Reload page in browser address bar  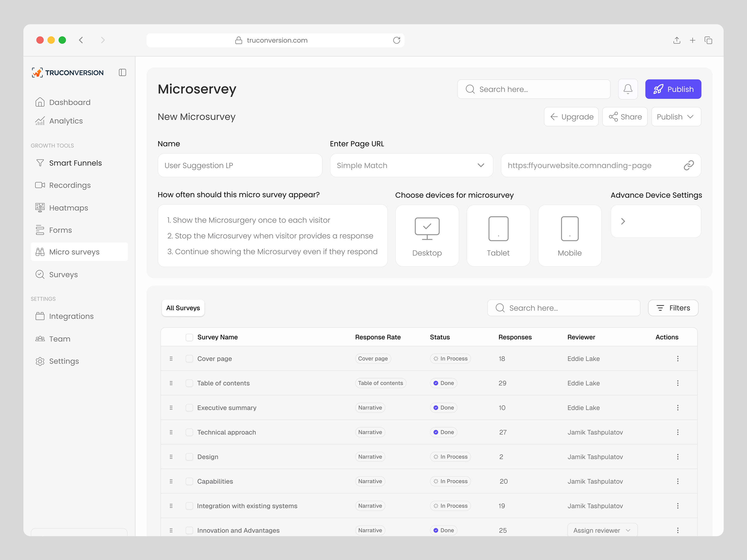tap(396, 40)
